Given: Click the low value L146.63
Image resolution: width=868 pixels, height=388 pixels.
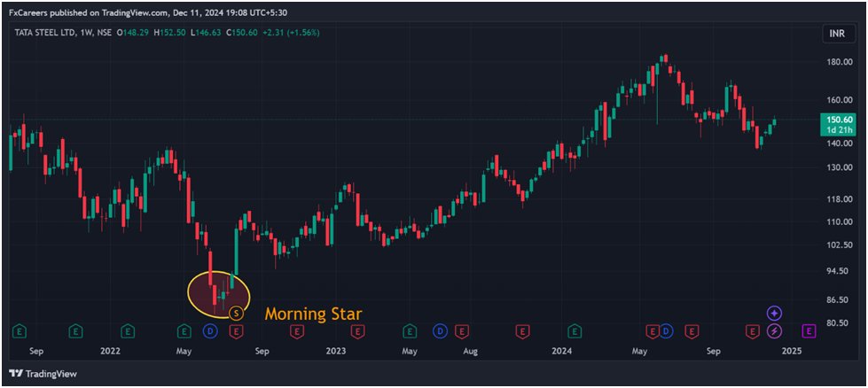Looking at the screenshot, I should 206,33.
